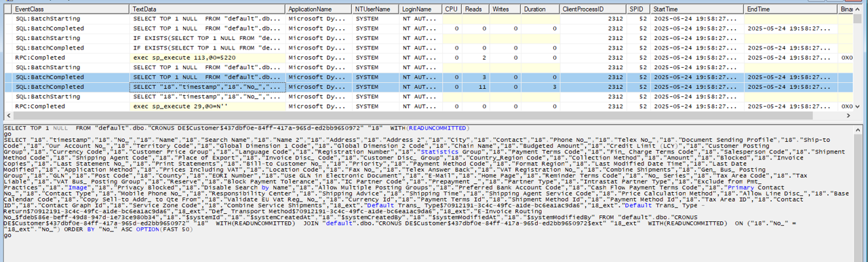Select the focused SELECT "18"."timestamp" BatchCompleted cell

pos(208,87)
